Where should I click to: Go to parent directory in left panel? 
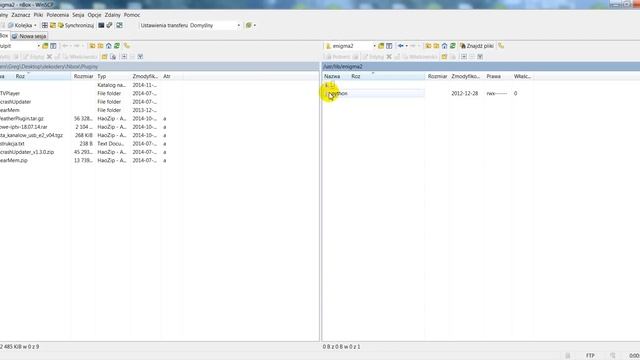click(92, 46)
